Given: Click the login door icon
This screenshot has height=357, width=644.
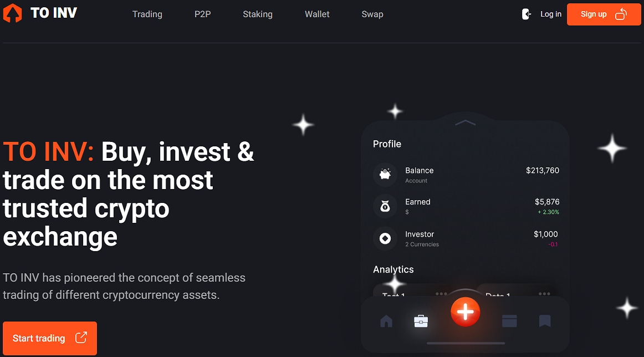Looking at the screenshot, I should point(527,14).
